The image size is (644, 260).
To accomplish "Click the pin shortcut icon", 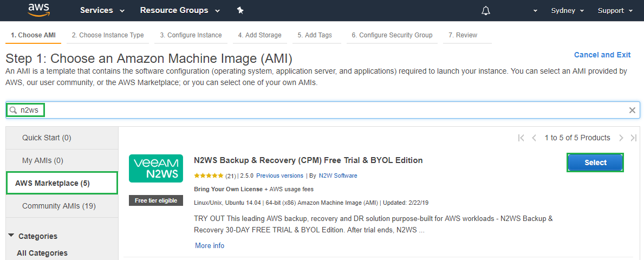I will pos(240,10).
